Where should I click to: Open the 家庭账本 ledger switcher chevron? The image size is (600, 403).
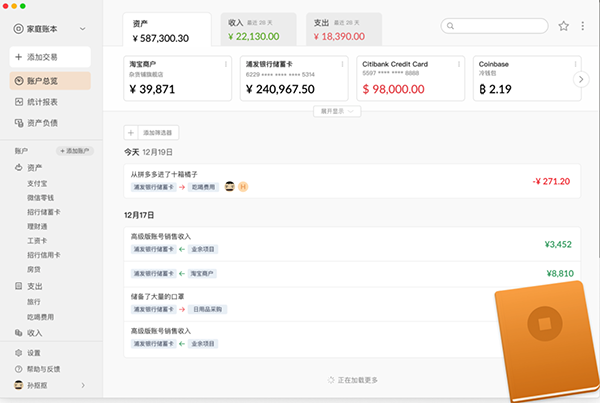83,29
